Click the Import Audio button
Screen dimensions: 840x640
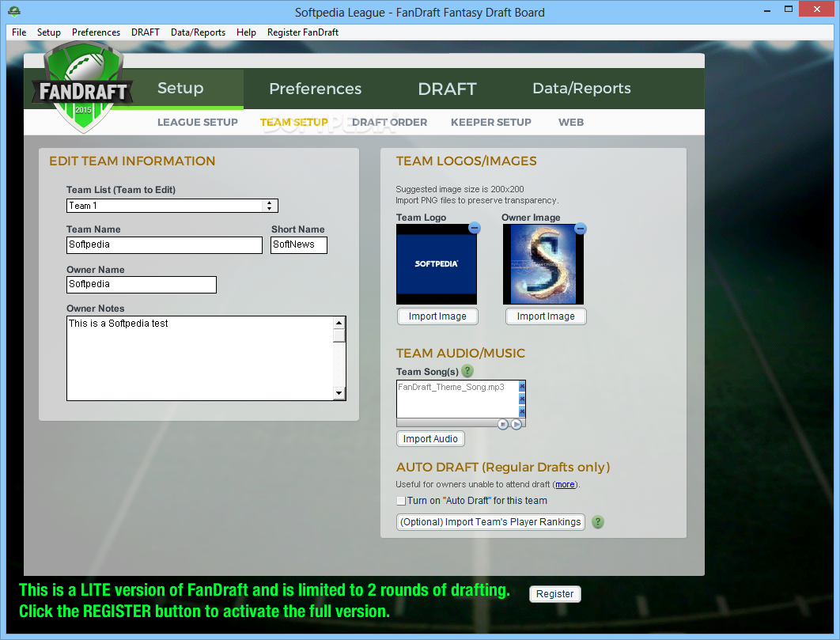click(430, 438)
